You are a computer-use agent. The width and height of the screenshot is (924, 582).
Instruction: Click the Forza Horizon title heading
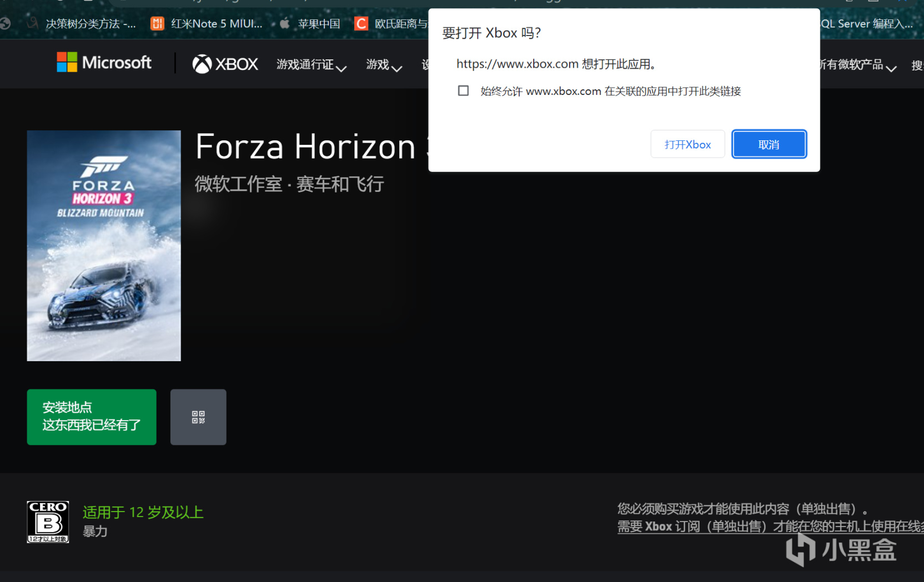(x=312, y=147)
